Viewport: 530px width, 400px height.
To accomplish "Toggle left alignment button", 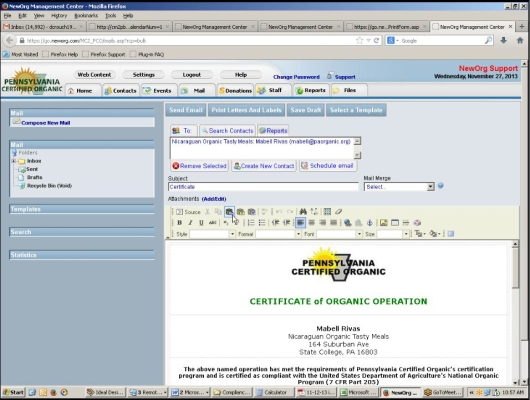I will (300, 223).
